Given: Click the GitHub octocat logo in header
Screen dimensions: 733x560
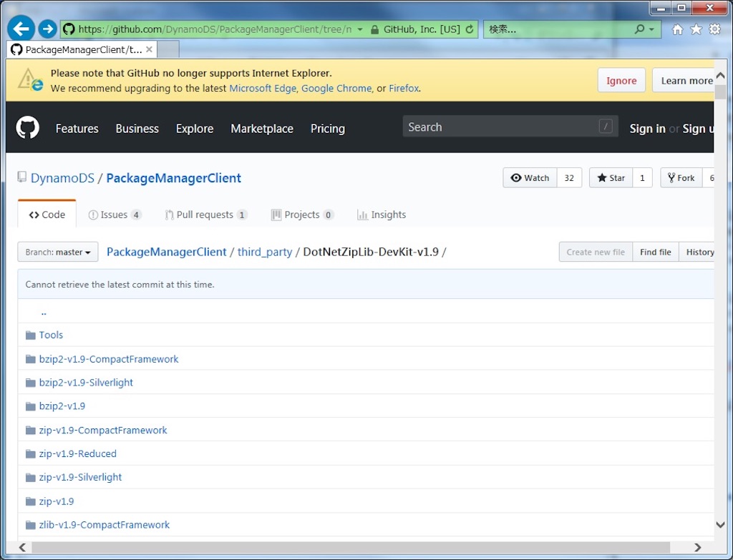Looking at the screenshot, I should [x=28, y=127].
